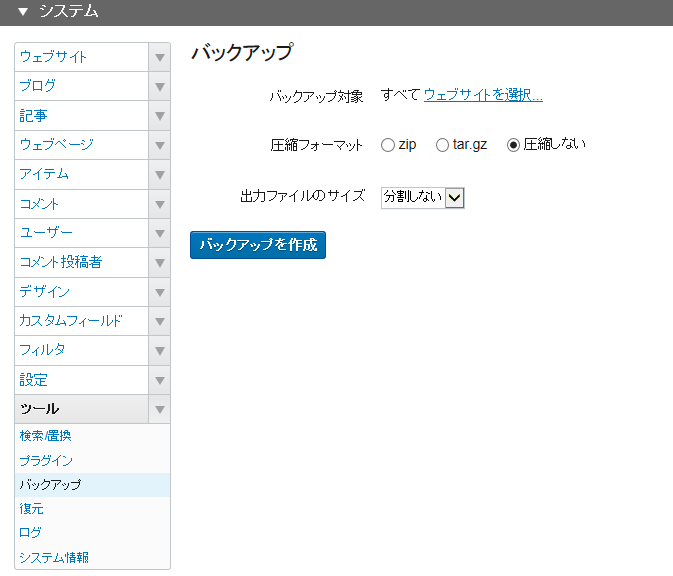
Task: Collapse the システム header triangle
Action: [x=23, y=12]
